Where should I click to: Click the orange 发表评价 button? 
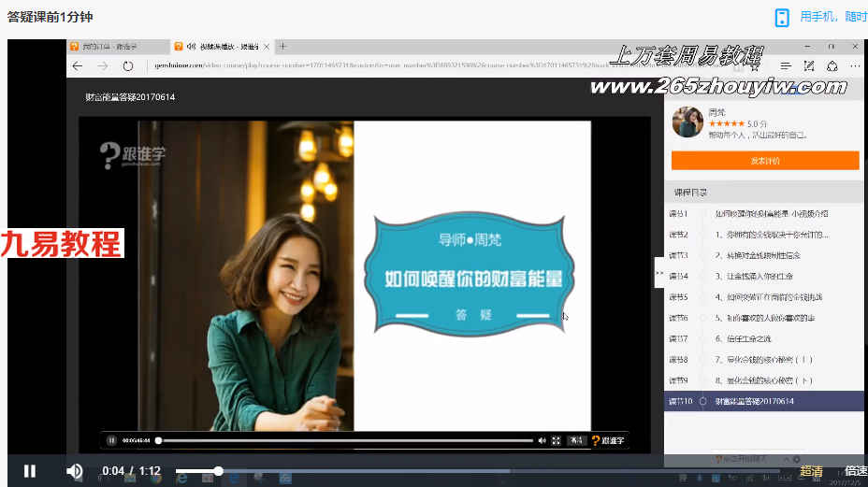click(765, 161)
